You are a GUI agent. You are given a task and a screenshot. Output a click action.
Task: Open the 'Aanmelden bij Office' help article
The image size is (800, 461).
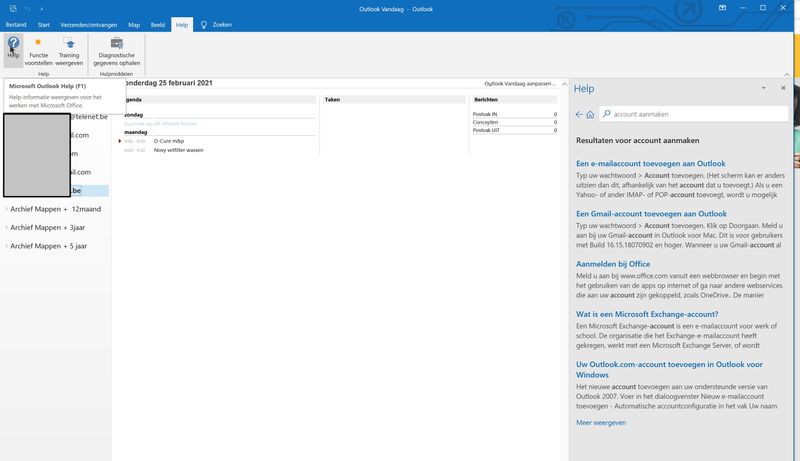(613, 264)
